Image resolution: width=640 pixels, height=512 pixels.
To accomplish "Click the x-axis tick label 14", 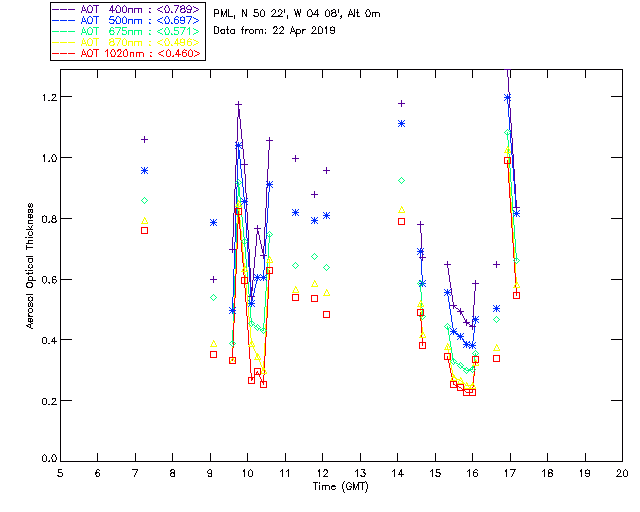I will click(x=397, y=473).
